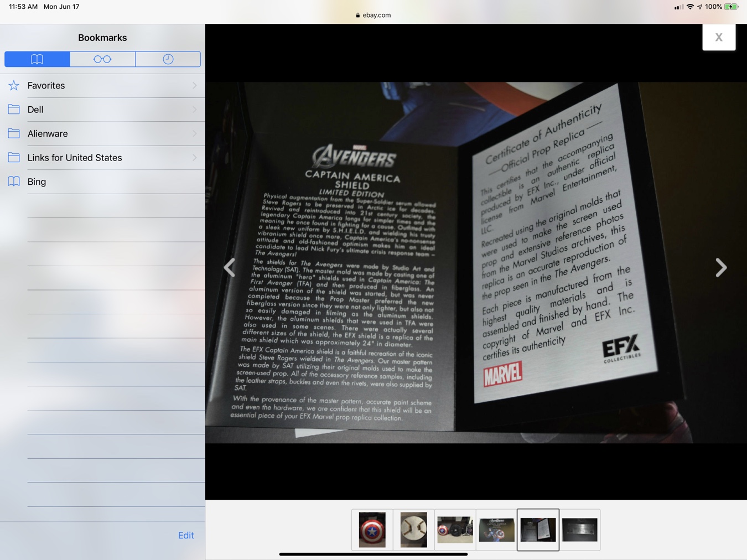Open the Reading List glasses tab
The width and height of the screenshot is (747, 560).
102,59
